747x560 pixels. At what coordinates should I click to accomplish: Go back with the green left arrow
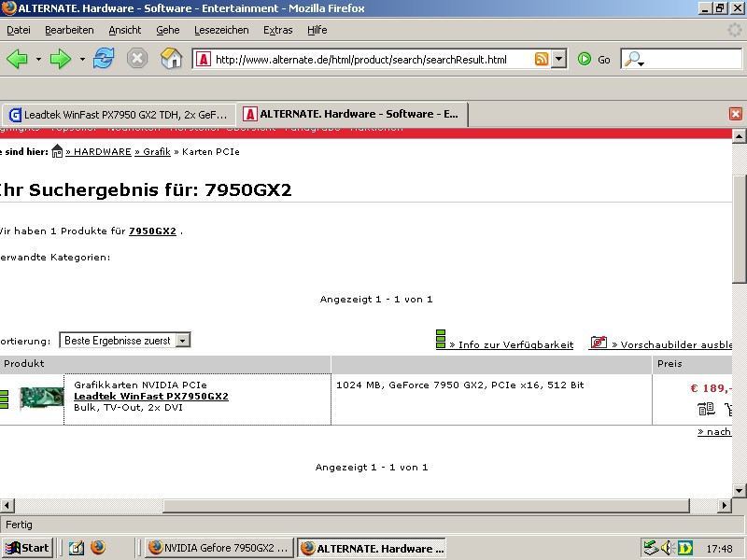[17, 59]
